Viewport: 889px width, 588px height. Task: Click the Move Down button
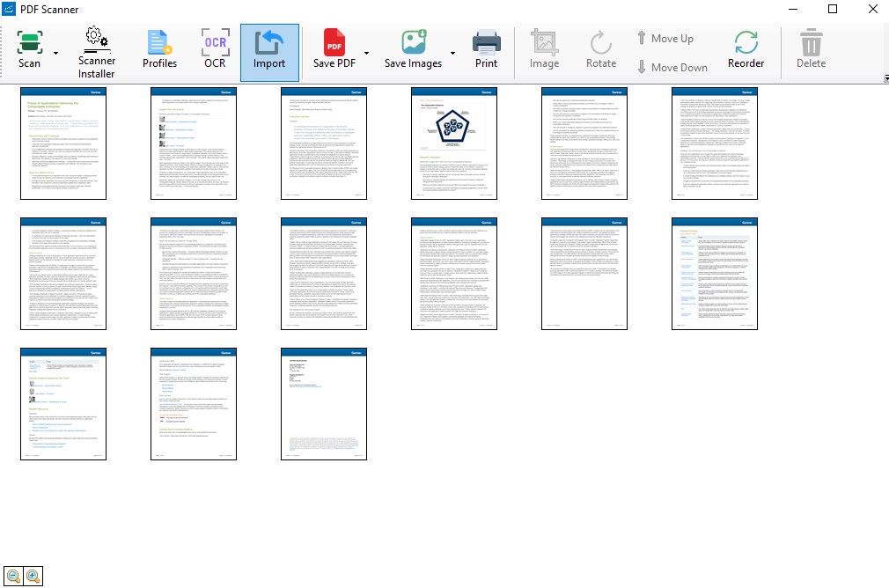pyautogui.click(x=672, y=67)
